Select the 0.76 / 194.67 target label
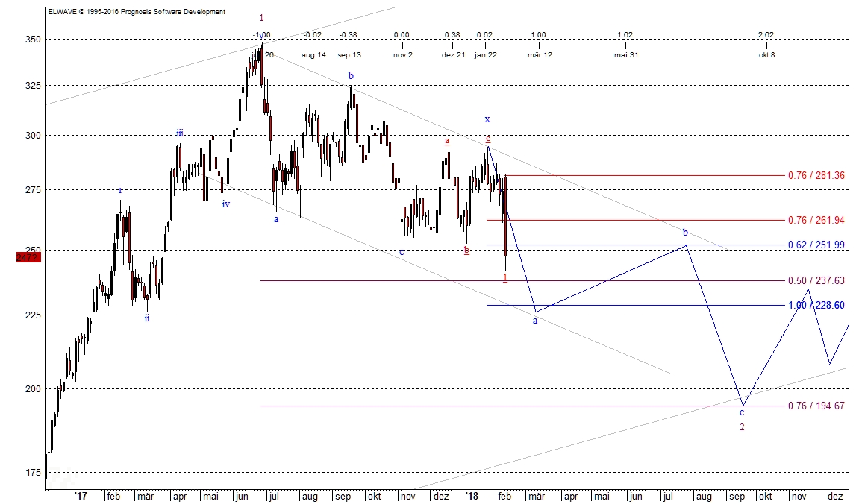Viewport: 856px width, 504px height. click(815, 406)
